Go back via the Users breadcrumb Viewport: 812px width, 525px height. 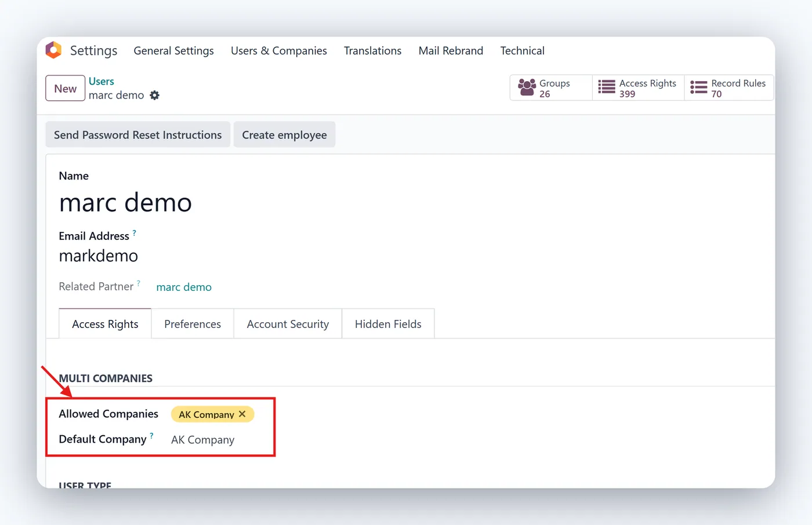[101, 81]
